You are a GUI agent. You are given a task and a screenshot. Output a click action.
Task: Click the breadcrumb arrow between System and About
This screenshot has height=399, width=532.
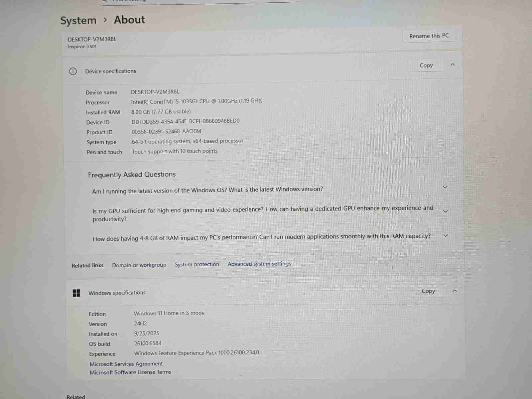pos(105,20)
